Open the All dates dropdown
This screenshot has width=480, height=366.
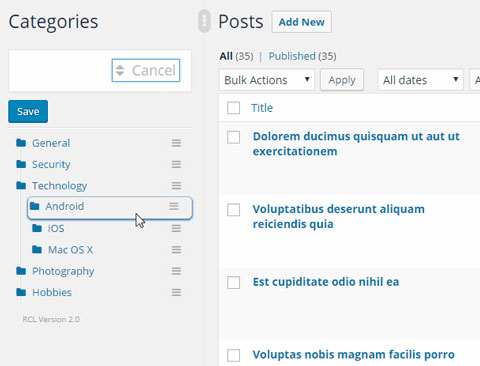pos(420,80)
